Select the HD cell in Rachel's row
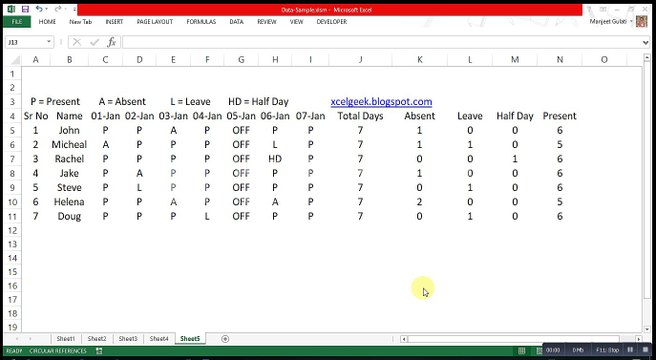Image resolution: width=656 pixels, height=360 pixels. pyautogui.click(x=275, y=159)
